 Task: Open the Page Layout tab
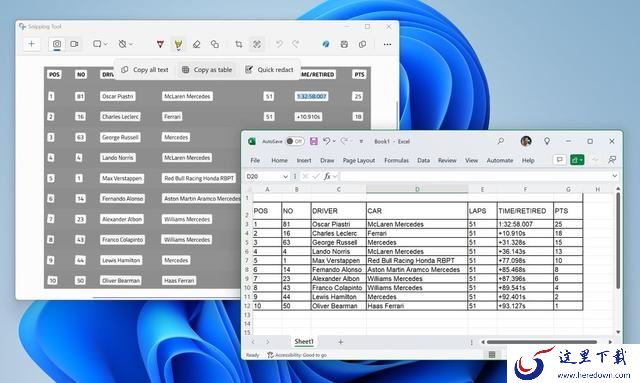coord(359,160)
